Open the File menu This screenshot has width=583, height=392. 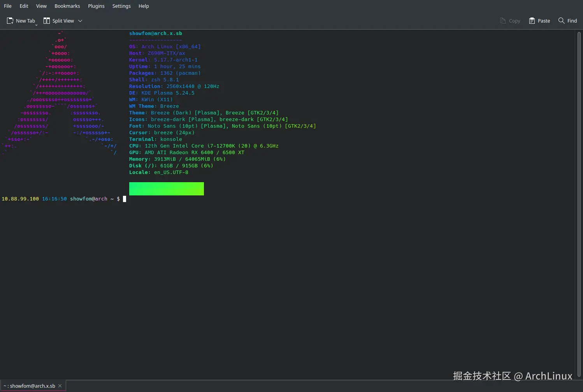click(x=8, y=6)
